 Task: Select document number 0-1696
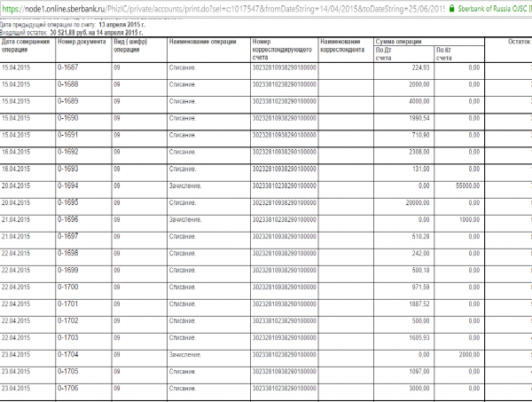[x=68, y=219]
